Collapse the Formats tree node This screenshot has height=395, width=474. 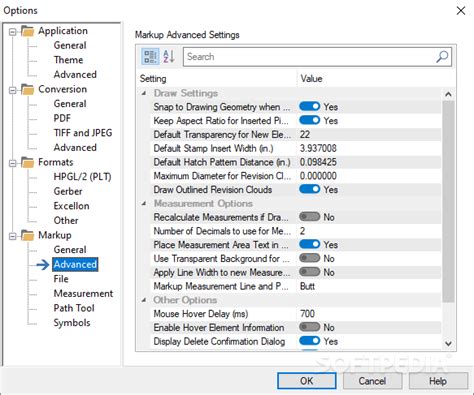12,163
